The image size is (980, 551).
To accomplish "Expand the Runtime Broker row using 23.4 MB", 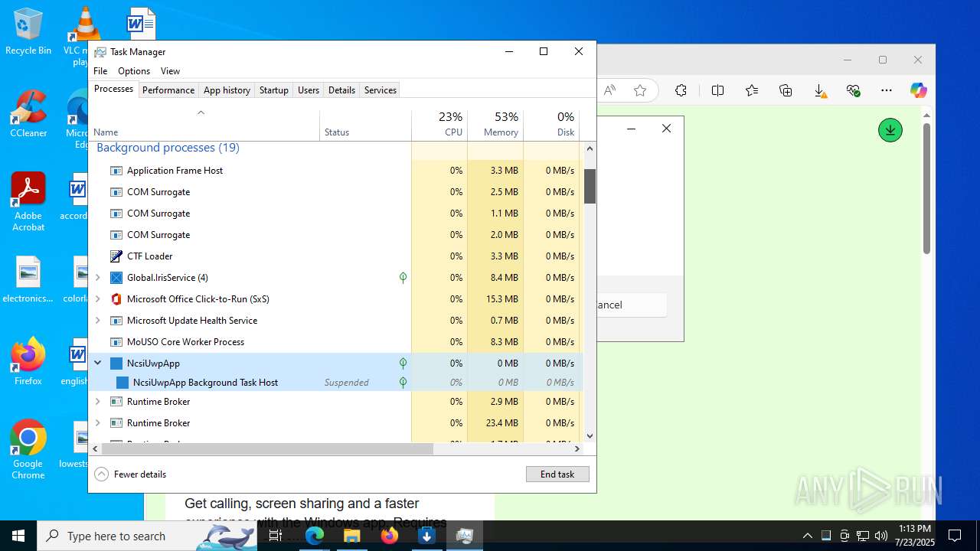I will pos(98,423).
